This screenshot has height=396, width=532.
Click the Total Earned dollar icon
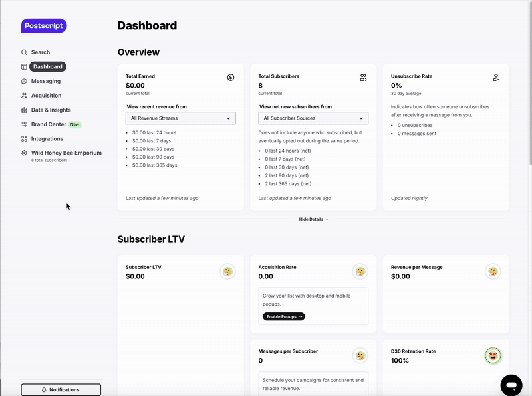coord(231,78)
